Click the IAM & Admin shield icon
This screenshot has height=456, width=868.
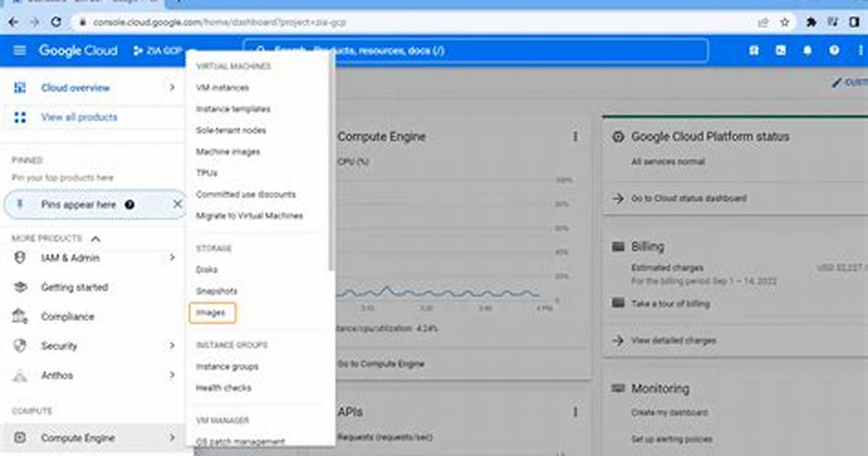[x=20, y=258]
